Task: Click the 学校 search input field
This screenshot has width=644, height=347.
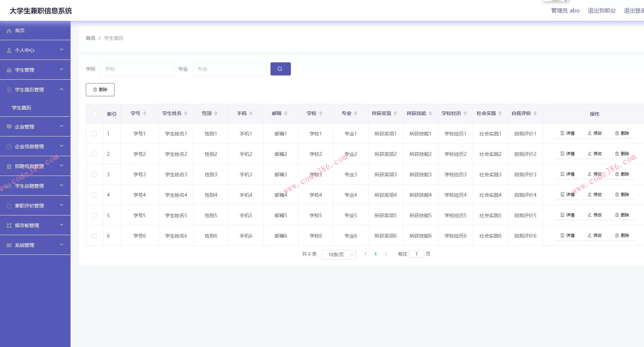Action: [x=137, y=69]
